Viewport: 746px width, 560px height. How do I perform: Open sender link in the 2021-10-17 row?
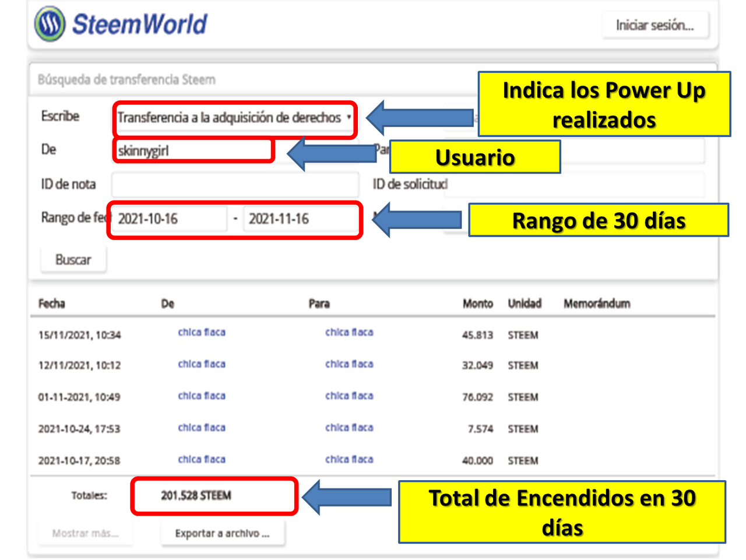(x=202, y=459)
